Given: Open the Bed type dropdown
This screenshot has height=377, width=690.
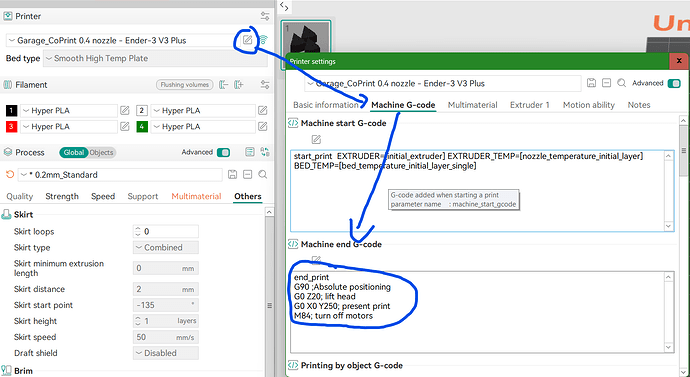Looking at the screenshot, I should pos(155,59).
